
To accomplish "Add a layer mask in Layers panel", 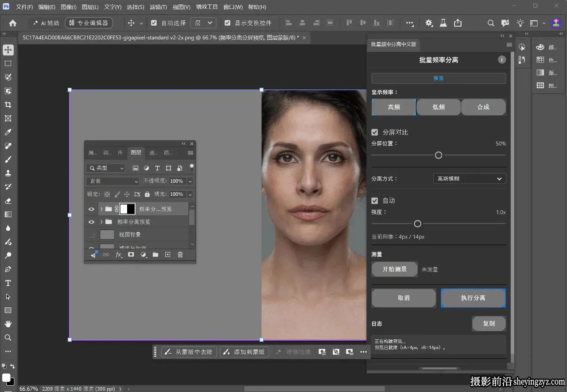I will 131,255.
